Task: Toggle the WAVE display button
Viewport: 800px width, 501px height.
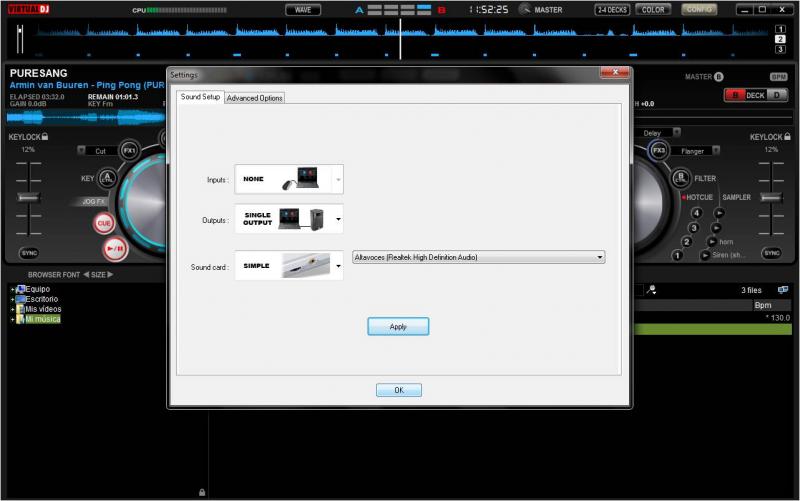Action: 303,10
